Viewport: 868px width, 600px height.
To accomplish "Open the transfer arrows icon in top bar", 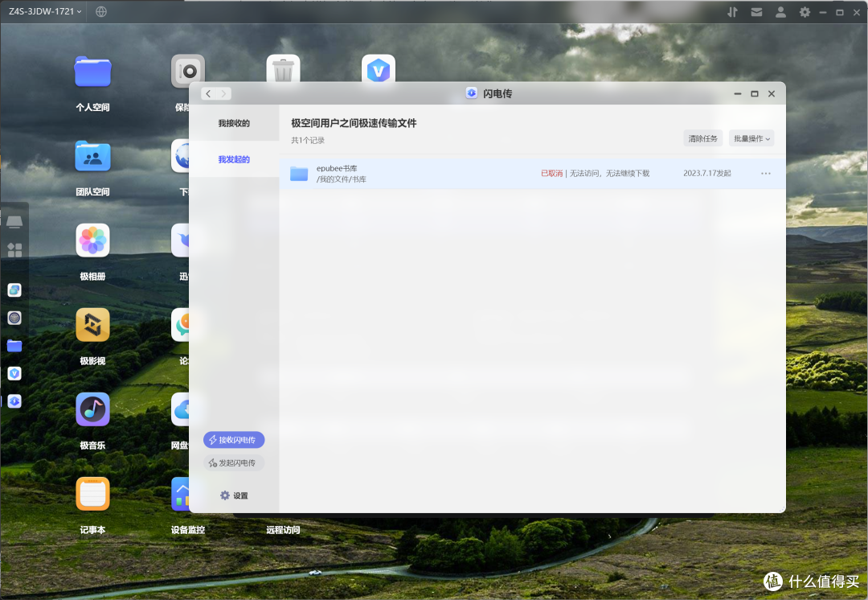I will coord(732,11).
